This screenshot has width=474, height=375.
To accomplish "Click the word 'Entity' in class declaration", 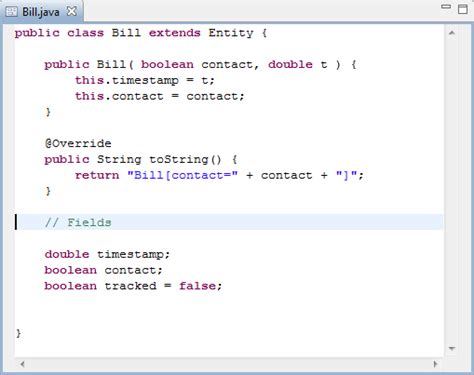I will tap(231, 33).
